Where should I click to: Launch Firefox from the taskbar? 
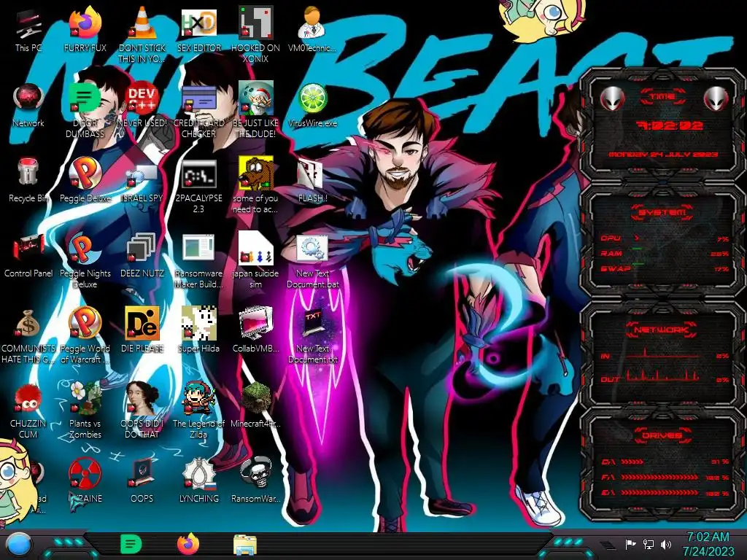188,544
